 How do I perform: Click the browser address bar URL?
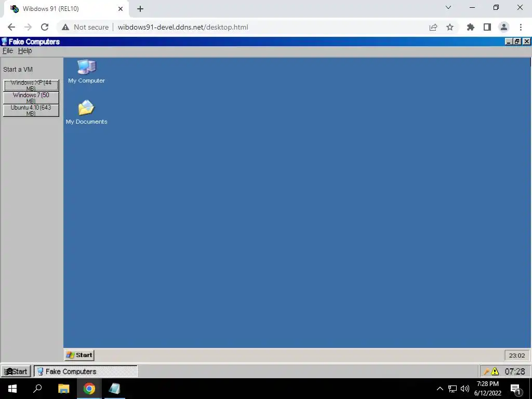[x=183, y=27]
